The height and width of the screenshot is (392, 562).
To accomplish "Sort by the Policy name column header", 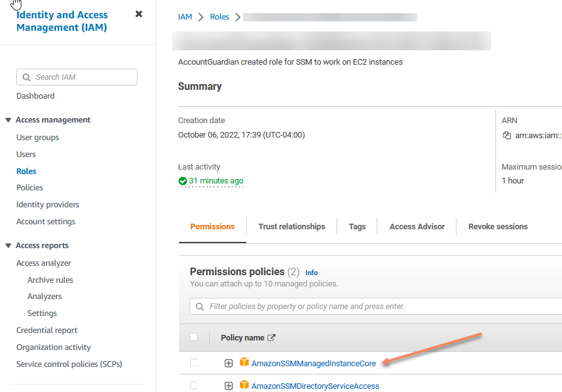I will [242, 338].
